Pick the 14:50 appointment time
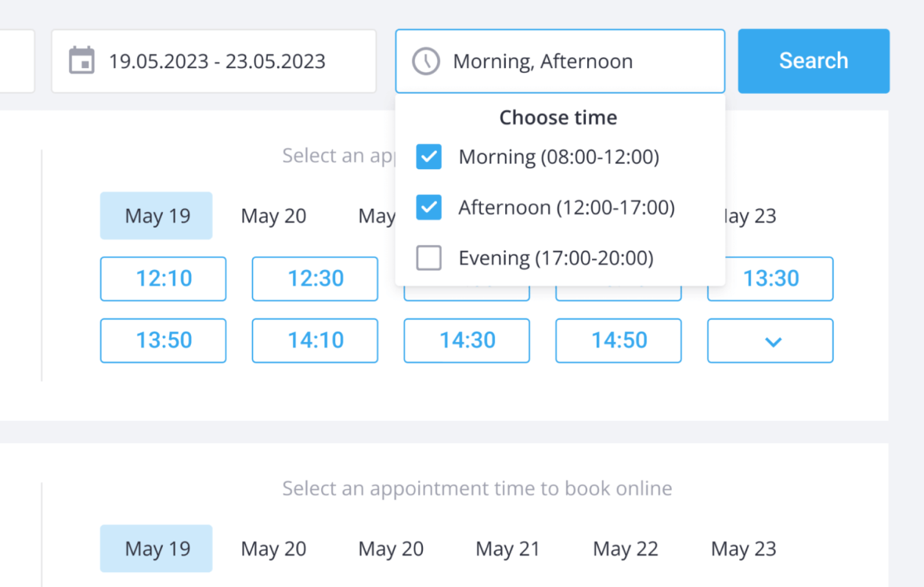 [618, 341]
